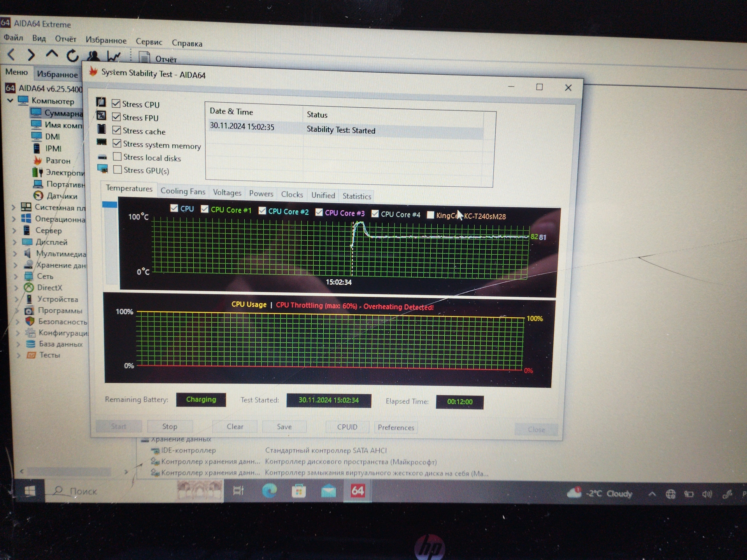Screen dimensions: 747x560
Task: Switch to the Избранное panel tab
Action: [57, 74]
